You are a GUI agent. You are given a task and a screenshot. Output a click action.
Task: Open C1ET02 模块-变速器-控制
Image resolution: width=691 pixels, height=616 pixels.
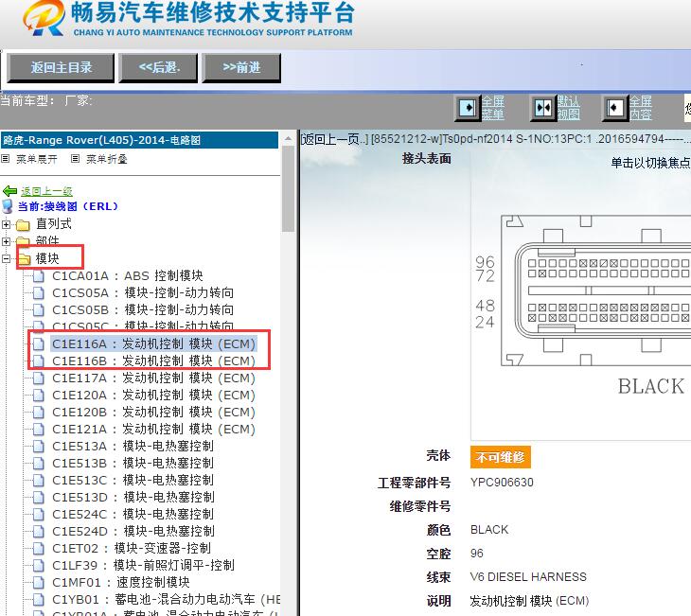pyautogui.click(x=132, y=548)
